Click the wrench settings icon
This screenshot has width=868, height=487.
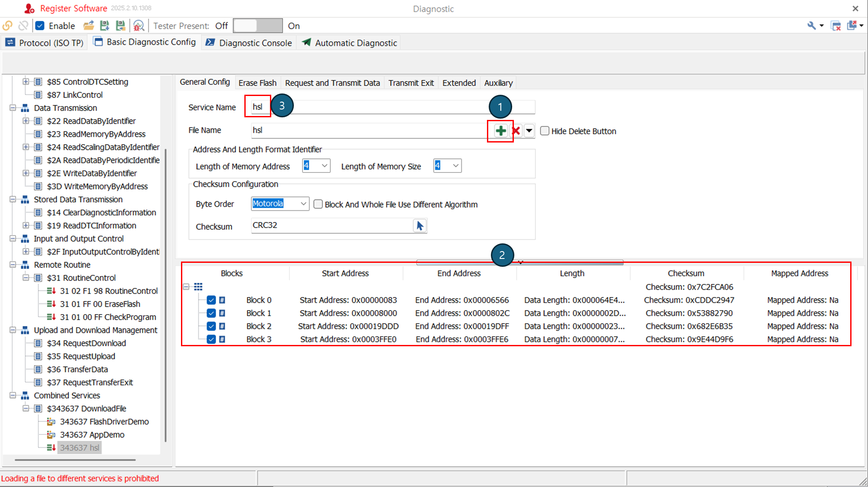tap(811, 26)
